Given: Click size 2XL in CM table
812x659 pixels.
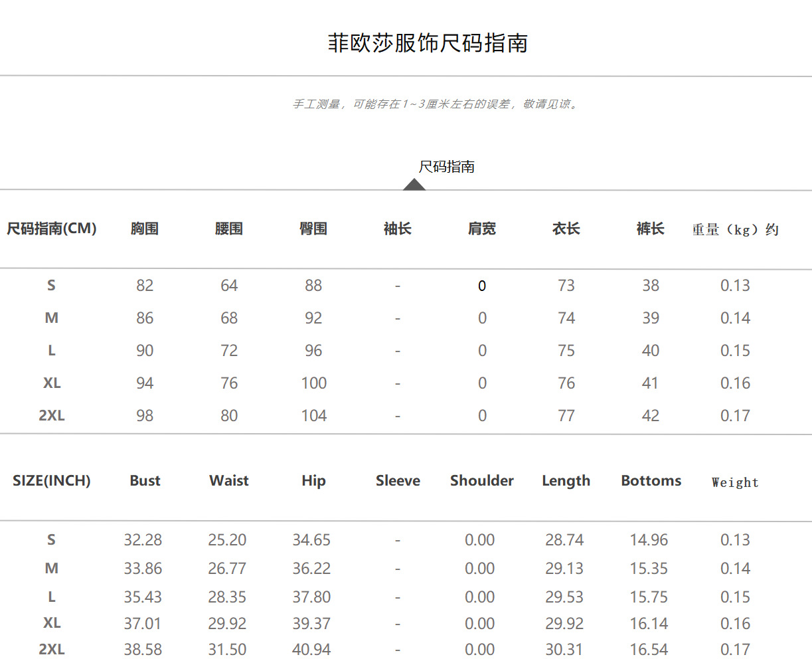Looking at the screenshot, I should click(51, 416).
